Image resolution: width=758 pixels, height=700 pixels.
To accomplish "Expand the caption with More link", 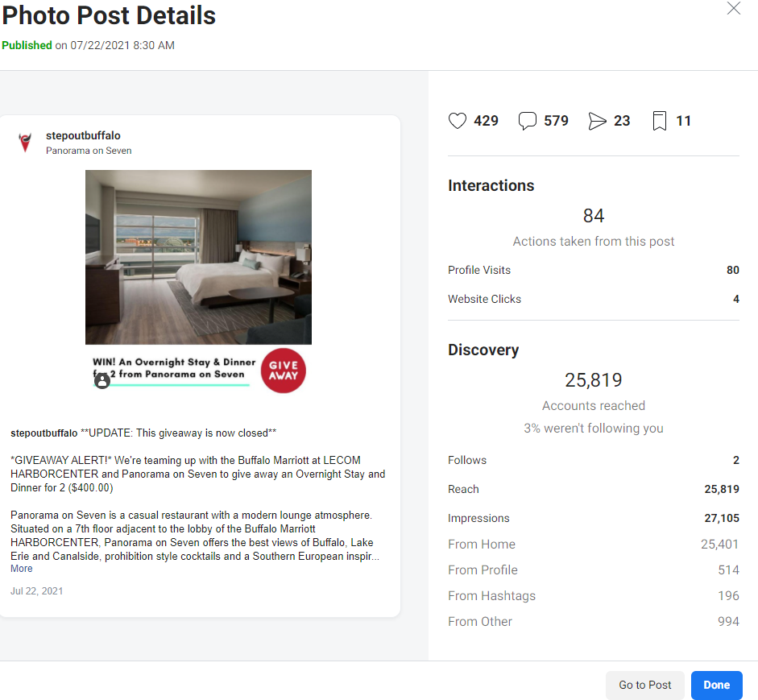I will tap(21, 569).
